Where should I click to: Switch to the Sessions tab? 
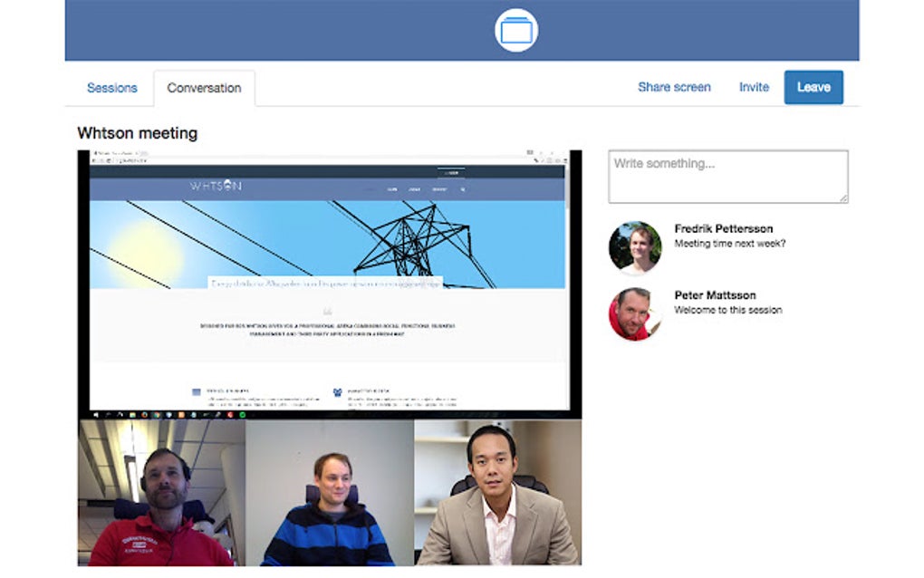point(112,88)
